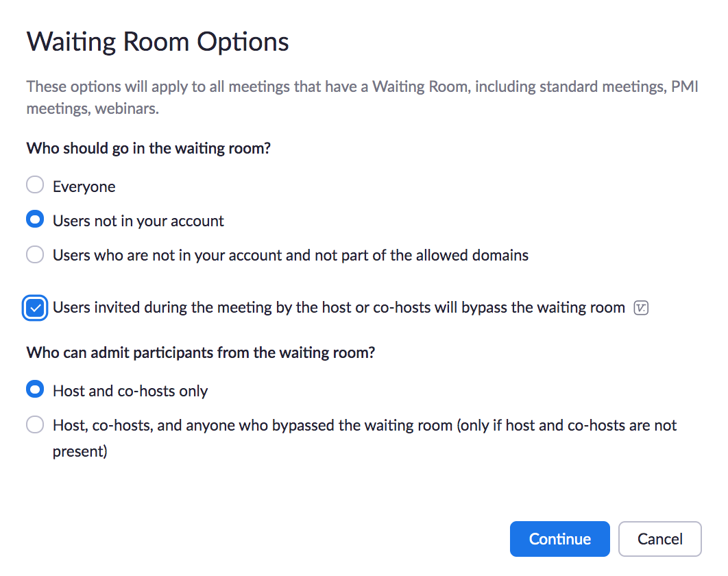Select the Host and co-hosts only radio circle

pos(35,389)
